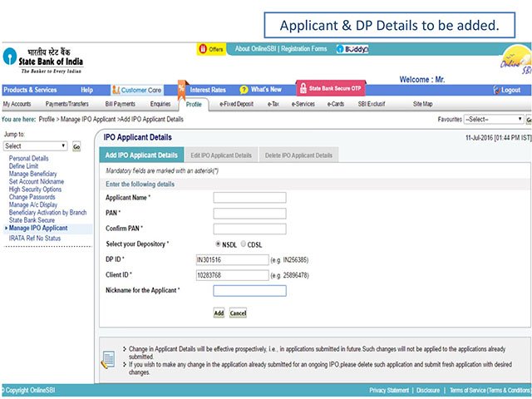Open Enquiries menu
Viewport: 532px width, 399px height.
tap(160, 104)
